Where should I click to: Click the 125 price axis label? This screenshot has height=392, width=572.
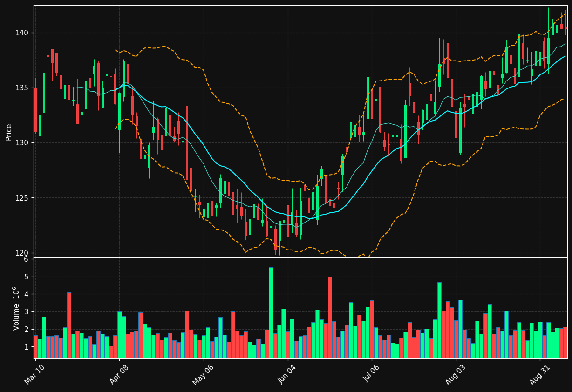[23, 198]
